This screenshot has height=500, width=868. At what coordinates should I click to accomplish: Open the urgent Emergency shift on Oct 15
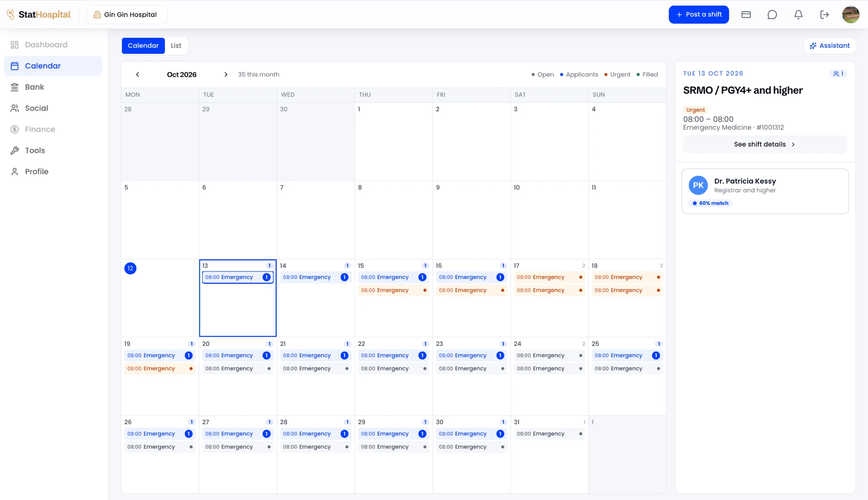click(x=394, y=290)
